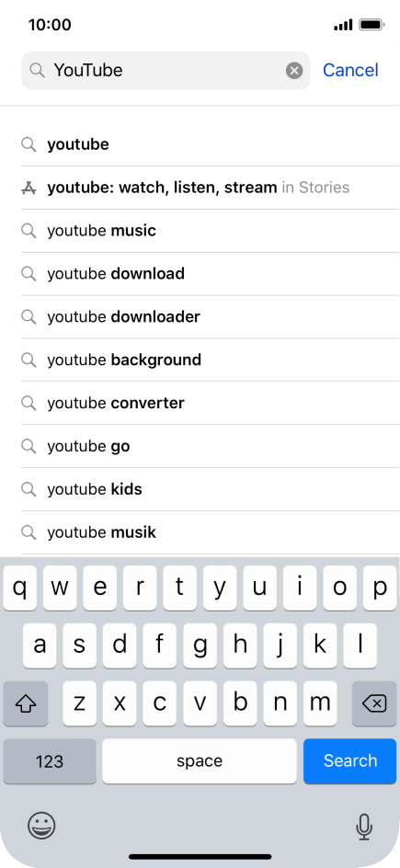
Task: Tap magnifier icon beside youtube music
Action: pyautogui.click(x=29, y=230)
